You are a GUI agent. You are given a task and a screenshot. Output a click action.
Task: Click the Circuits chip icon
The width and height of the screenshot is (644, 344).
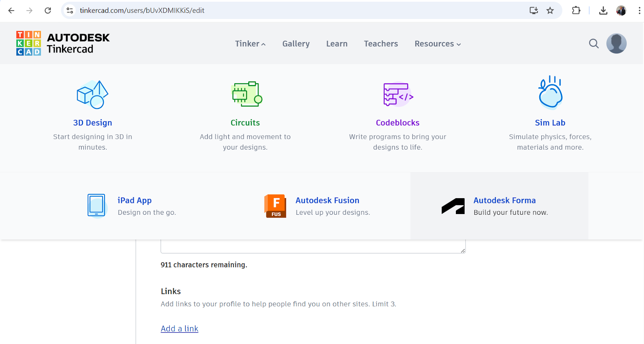[247, 94]
